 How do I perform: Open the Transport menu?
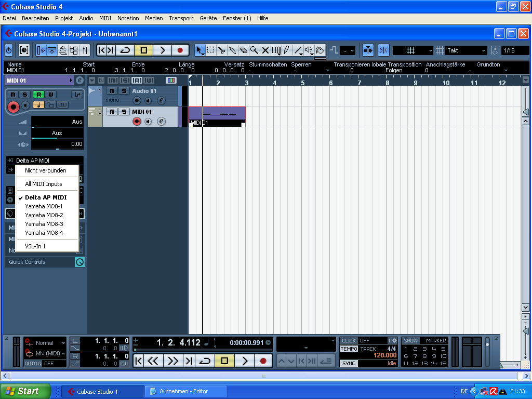(x=181, y=18)
